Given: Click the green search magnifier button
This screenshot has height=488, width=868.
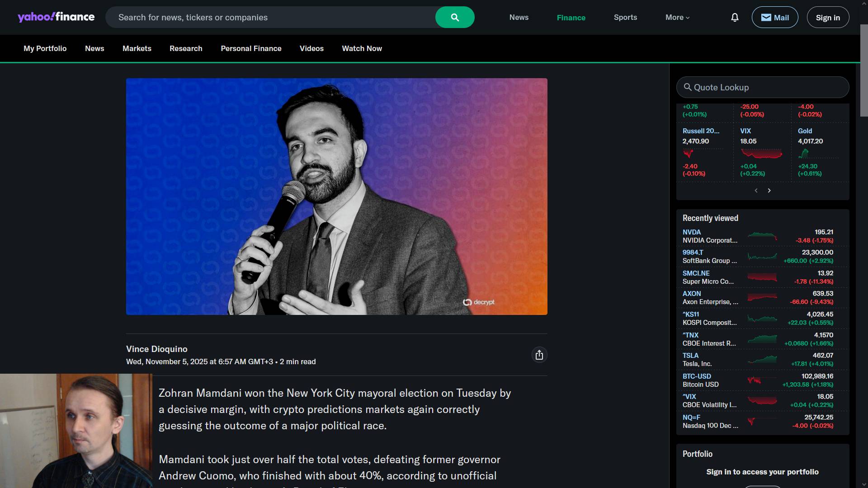Looking at the screenshot, I should pyautogui.click(x=455, y=17).
